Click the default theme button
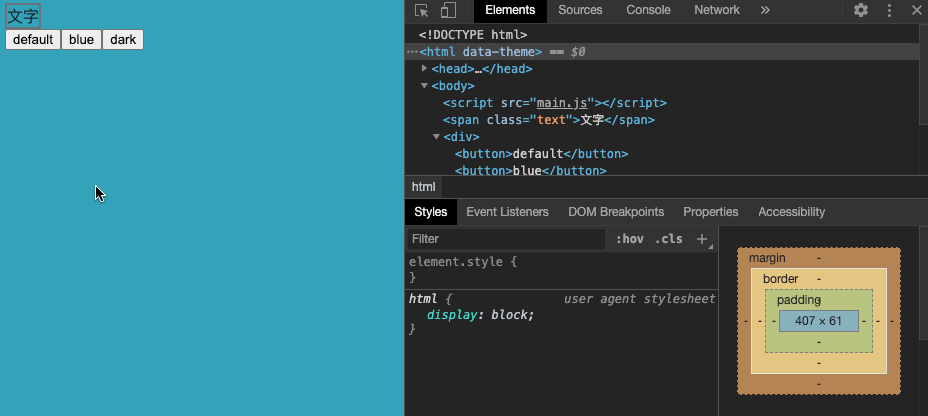928x416 pixels. (x=33, y=40)
